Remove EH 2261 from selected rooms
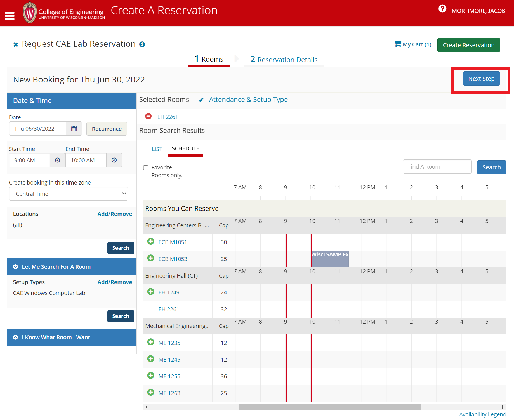The width and height of the screenshot is (514, 420). (148, 116)
